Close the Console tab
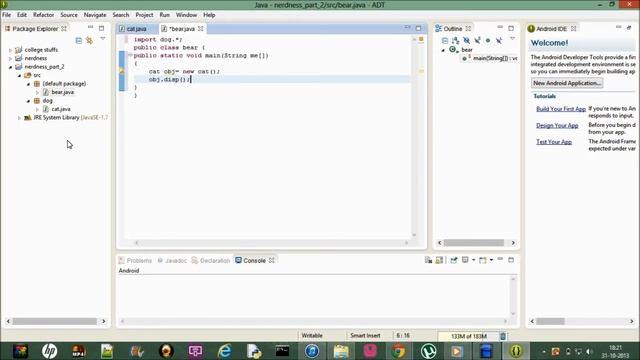Image resolution: width=640 pixels, height=360 pixels. (x=272, y=260)
